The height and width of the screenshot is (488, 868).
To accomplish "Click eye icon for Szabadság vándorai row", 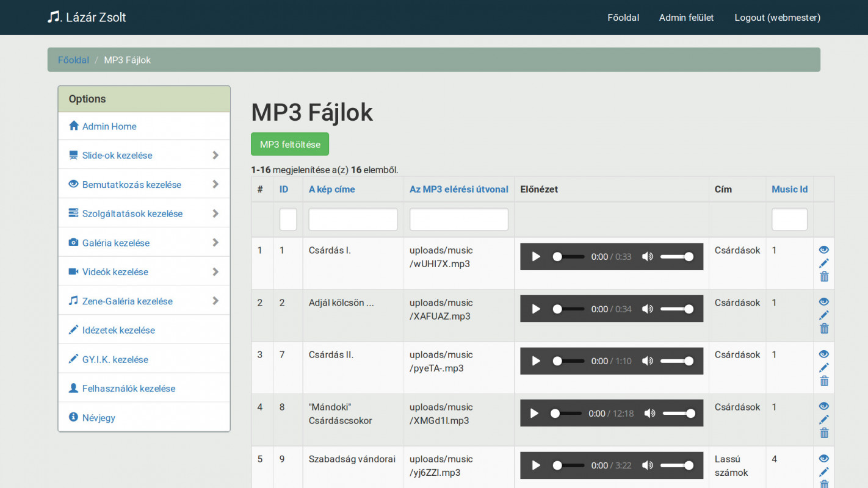I will pos(824,459).
